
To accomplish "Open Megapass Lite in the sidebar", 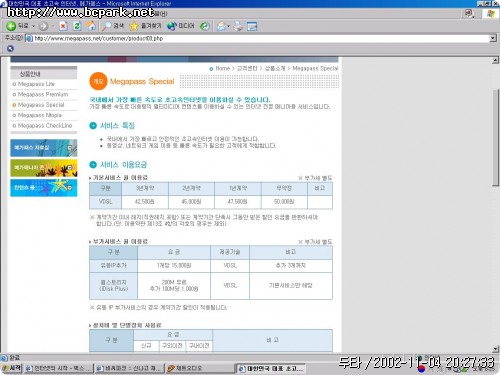I will [36, 84].
